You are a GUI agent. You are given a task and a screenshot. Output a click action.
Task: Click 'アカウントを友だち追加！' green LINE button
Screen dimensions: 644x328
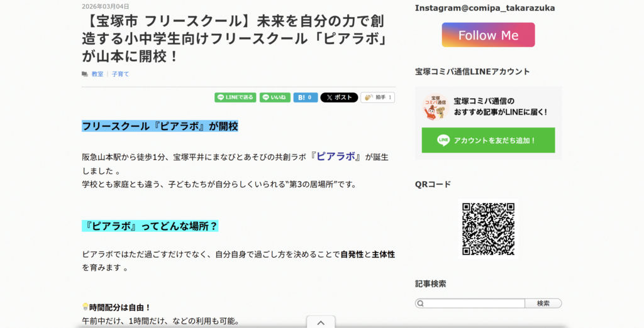tap(488, 140)
